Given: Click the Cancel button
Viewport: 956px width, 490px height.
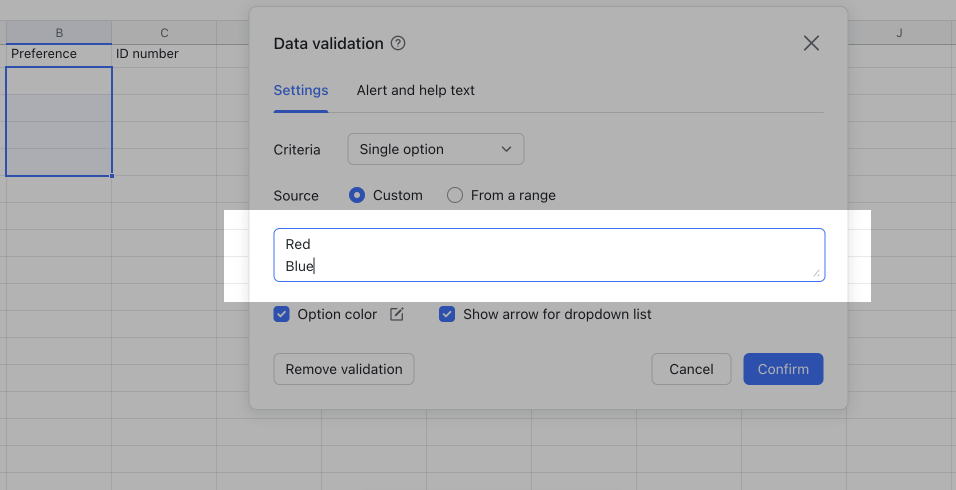Looking at the screenshot, I should 691,369.
